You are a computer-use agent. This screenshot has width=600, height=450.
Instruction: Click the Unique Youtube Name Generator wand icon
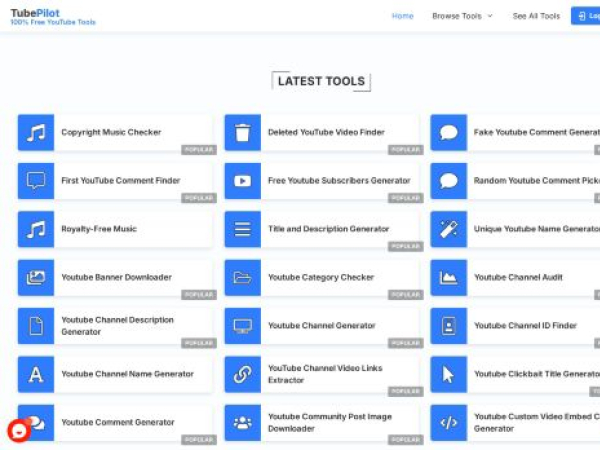[x=448, y=229]
